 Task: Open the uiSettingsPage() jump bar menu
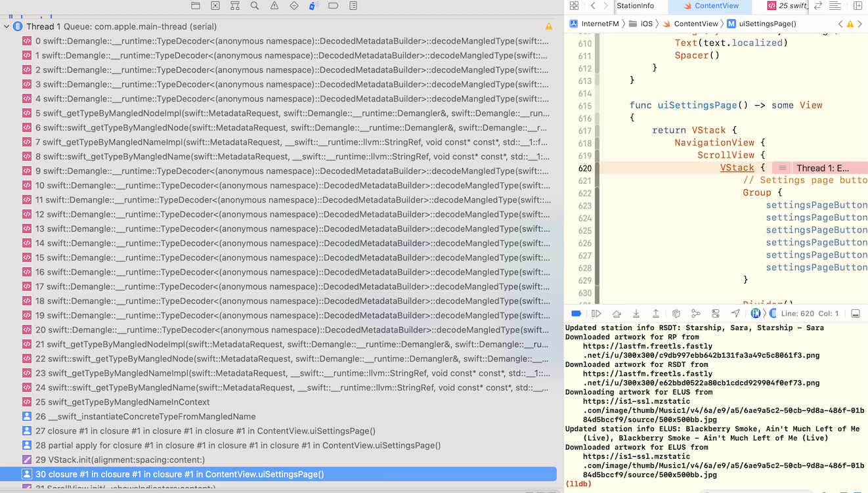767,24
